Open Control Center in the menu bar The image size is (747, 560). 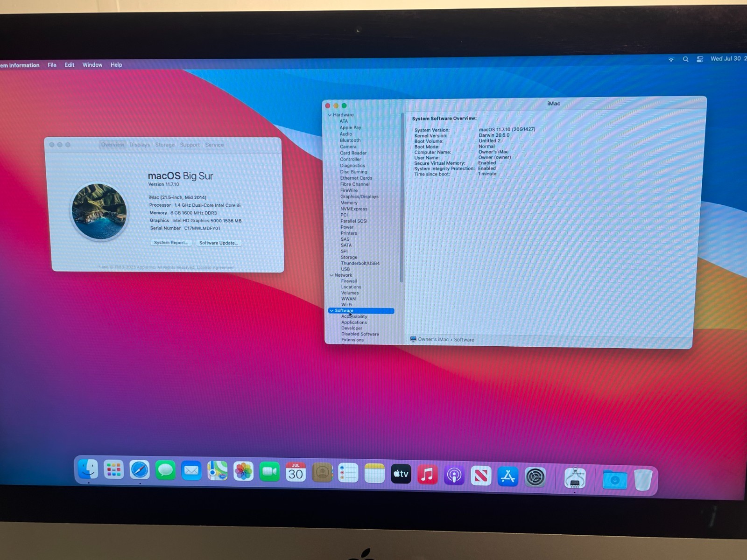(700, 59)
